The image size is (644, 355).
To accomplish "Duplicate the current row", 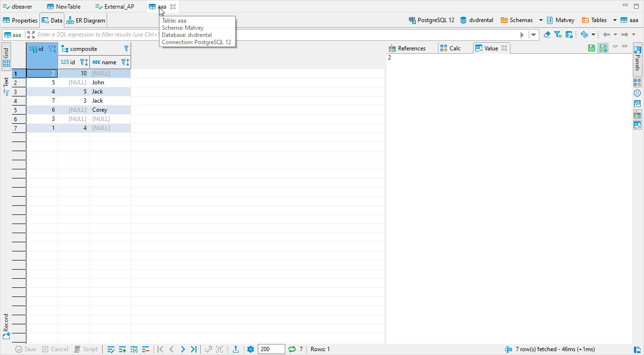I will coord(134,349).
